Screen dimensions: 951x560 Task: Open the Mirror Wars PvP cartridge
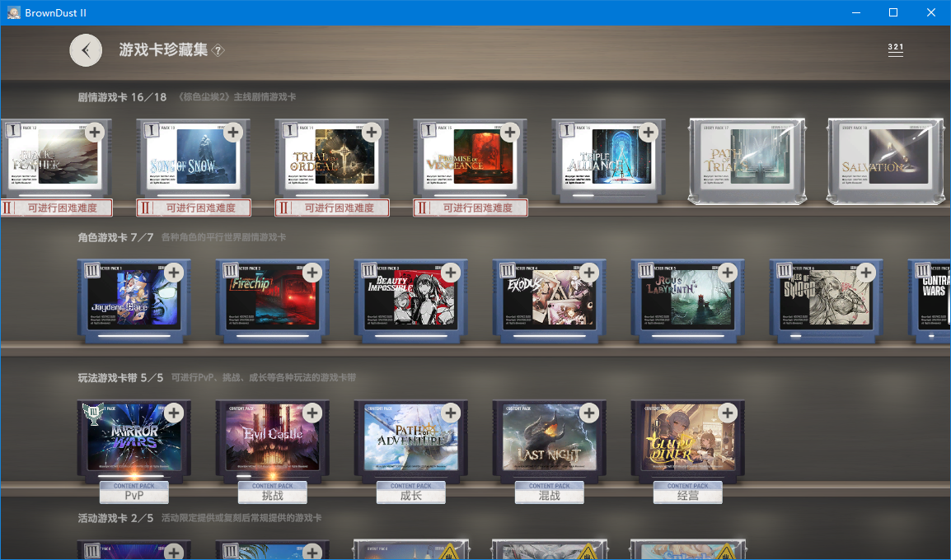pos(134,441)
